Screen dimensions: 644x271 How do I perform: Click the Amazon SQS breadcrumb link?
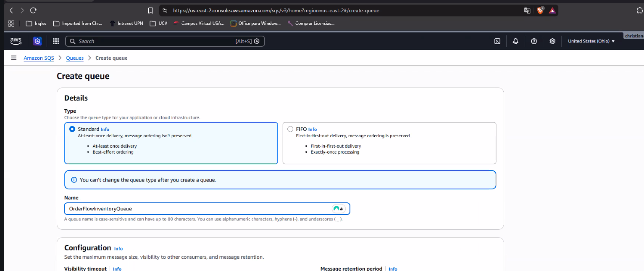click(x=39, y=58)
